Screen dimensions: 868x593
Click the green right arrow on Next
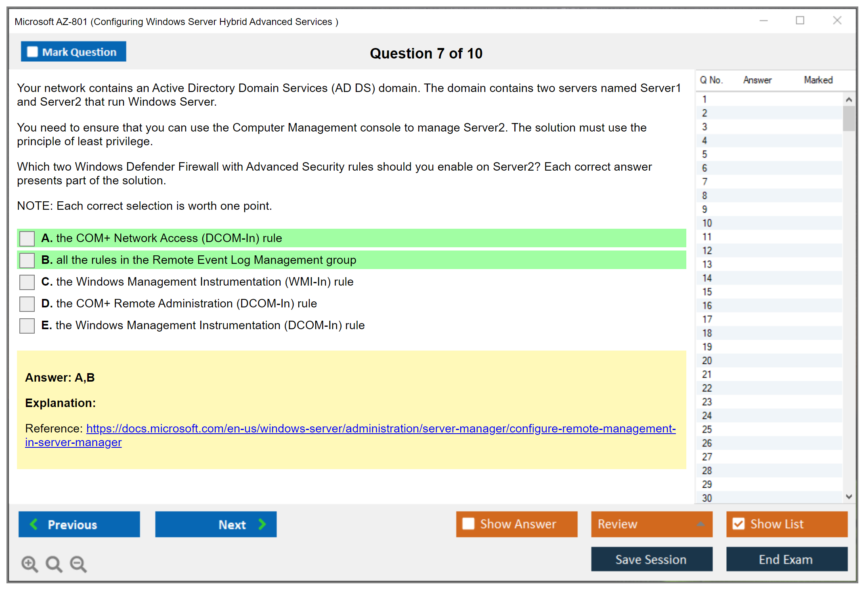click(262, 524)
